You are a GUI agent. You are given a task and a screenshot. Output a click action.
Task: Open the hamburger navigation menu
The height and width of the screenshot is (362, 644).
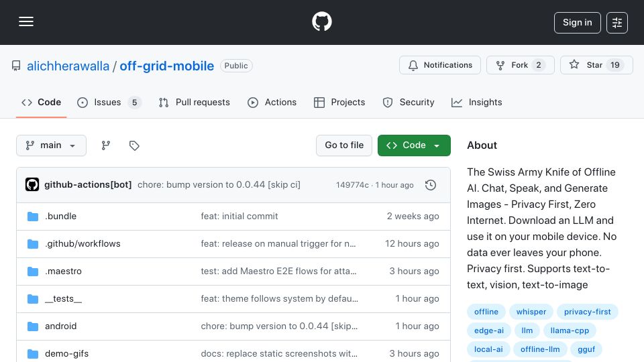click(26, 21)
